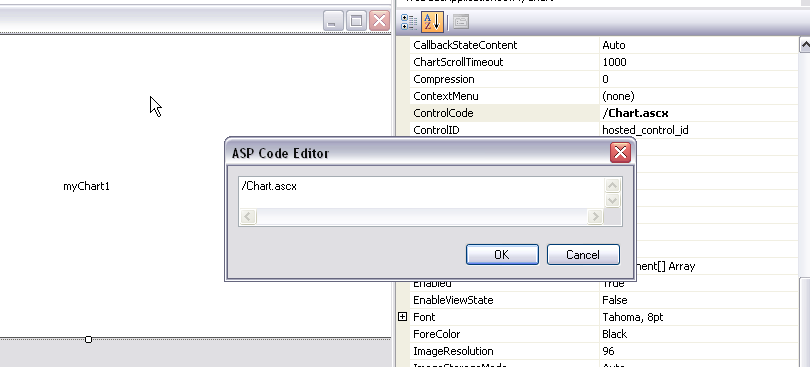Select the ForeColor property

pos(437,334)
